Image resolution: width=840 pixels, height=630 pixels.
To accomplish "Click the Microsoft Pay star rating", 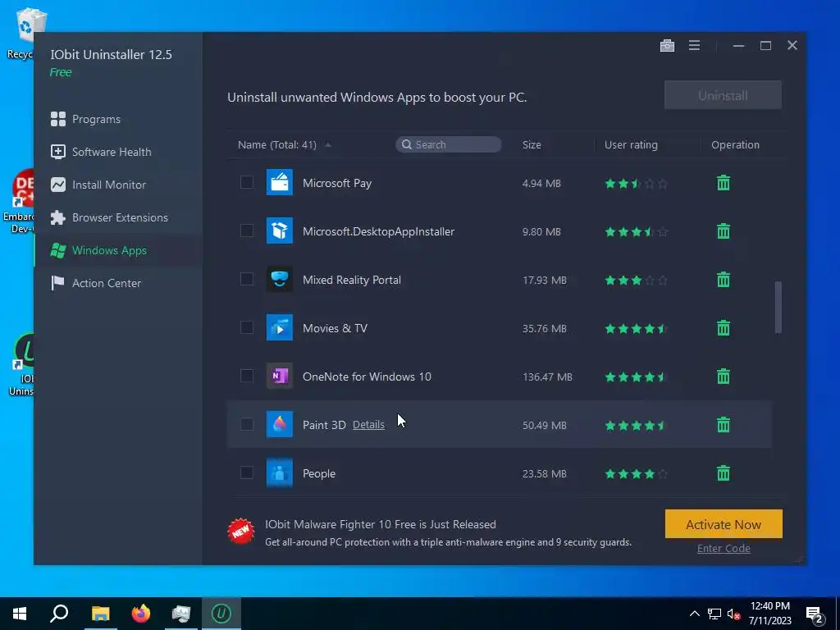I will pyautogui.click(x=636, y=184).
